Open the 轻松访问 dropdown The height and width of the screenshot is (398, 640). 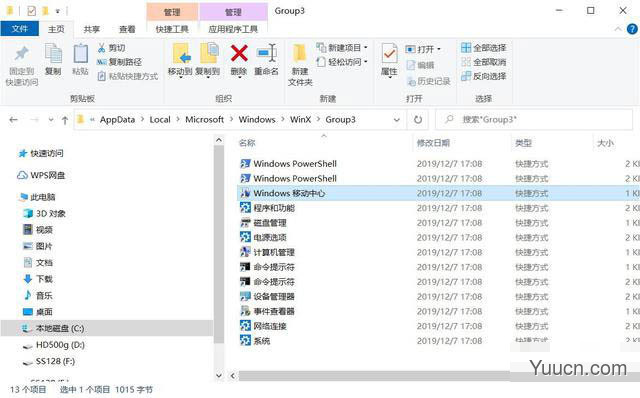tap(342, 62)
